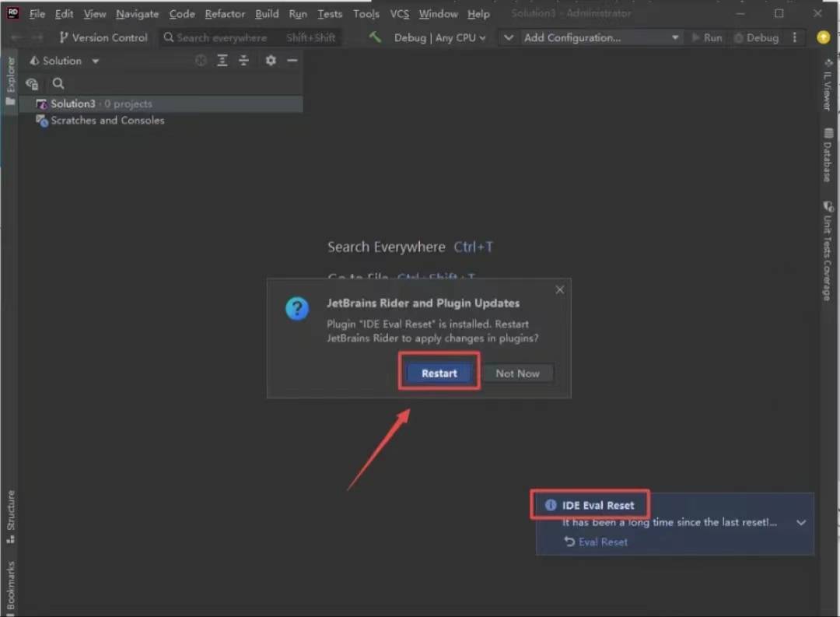Click the yellow notification indicator icon

pyautogui.click(x=824, y=37)
